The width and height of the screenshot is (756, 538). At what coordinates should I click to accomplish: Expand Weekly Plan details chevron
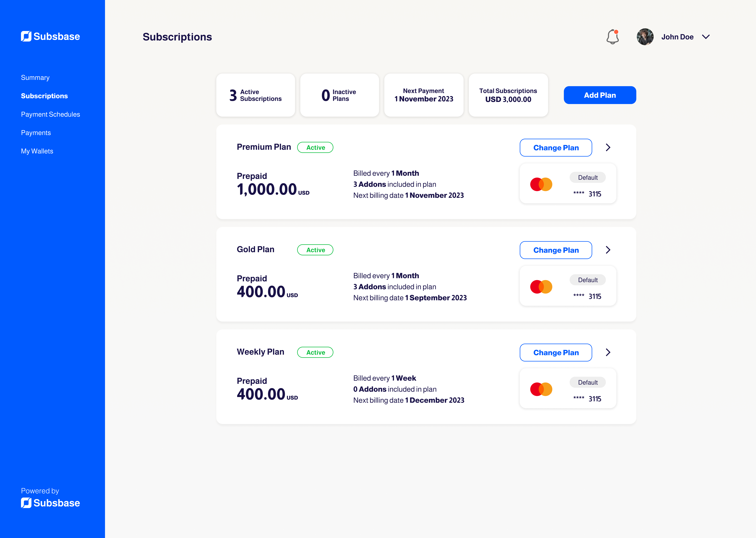(x=608, y=352)
